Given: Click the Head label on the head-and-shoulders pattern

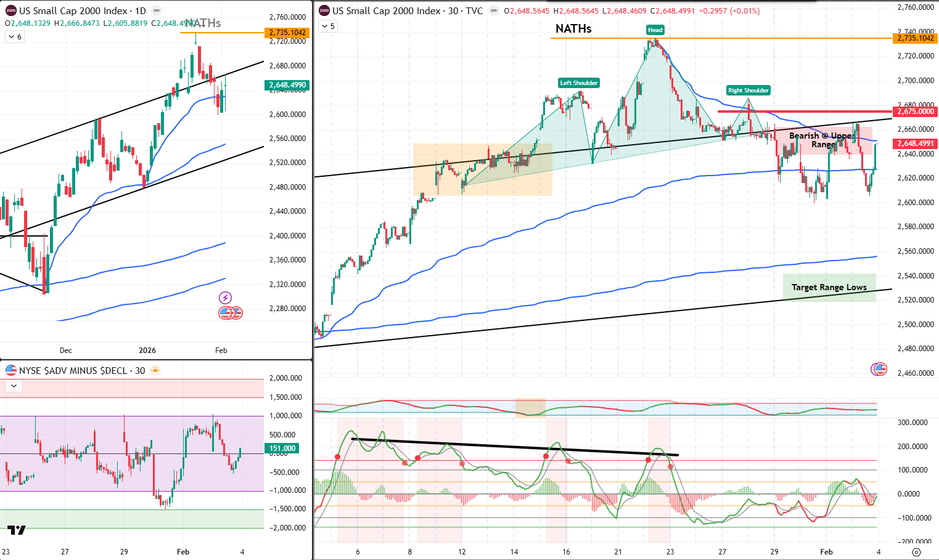Looking at the screenshot, I should pos(655,30).
